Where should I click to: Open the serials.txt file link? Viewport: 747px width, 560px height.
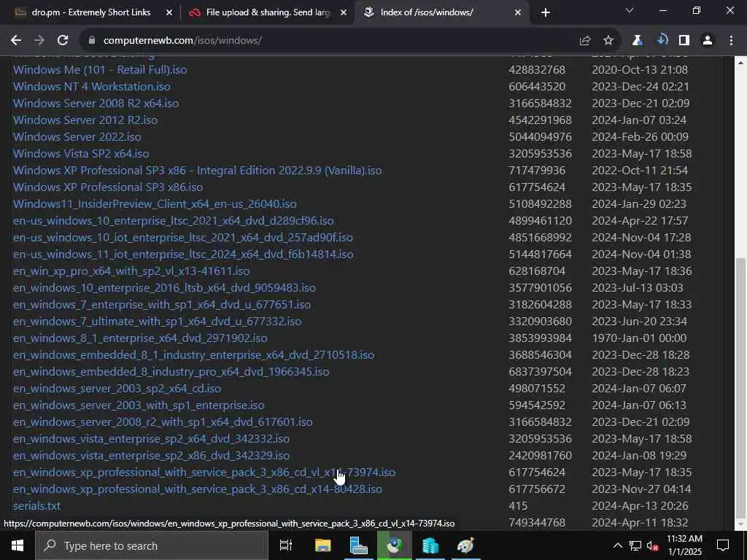coord(36,506)
